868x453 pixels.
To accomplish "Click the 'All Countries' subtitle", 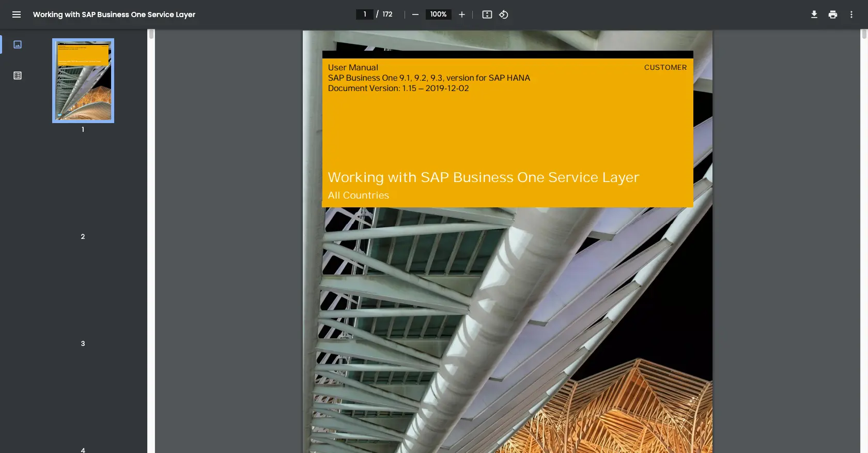I will [359, 195].
